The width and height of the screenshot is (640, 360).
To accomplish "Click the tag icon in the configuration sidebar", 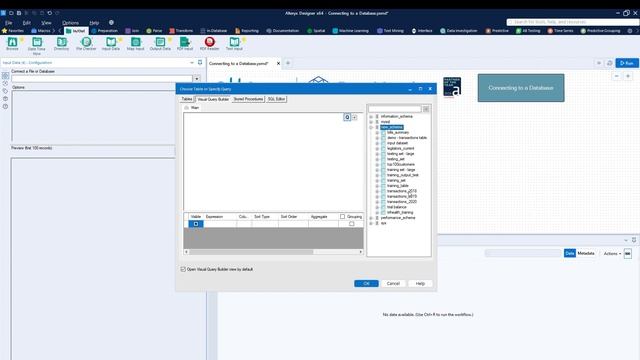I will click(5, 91).
